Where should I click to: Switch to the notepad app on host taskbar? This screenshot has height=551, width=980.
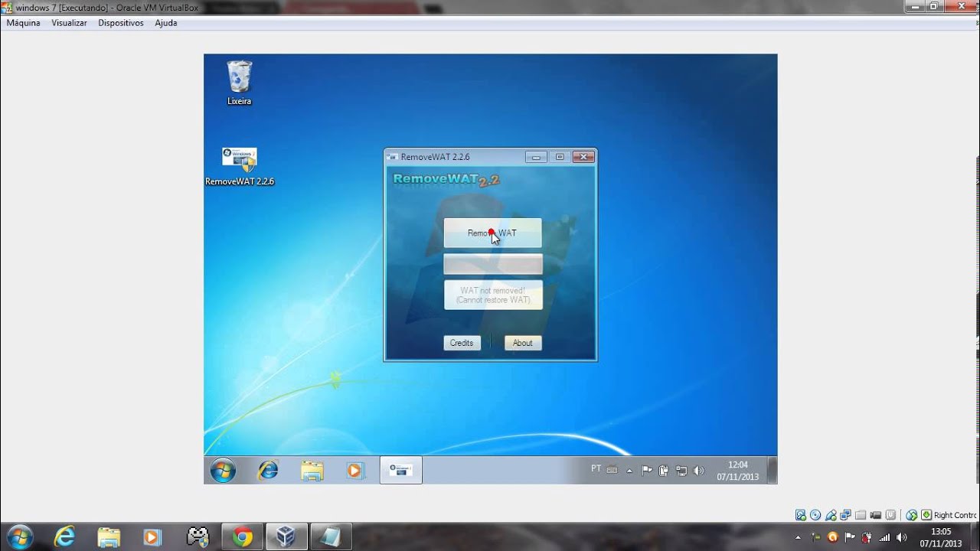(331, 537)
